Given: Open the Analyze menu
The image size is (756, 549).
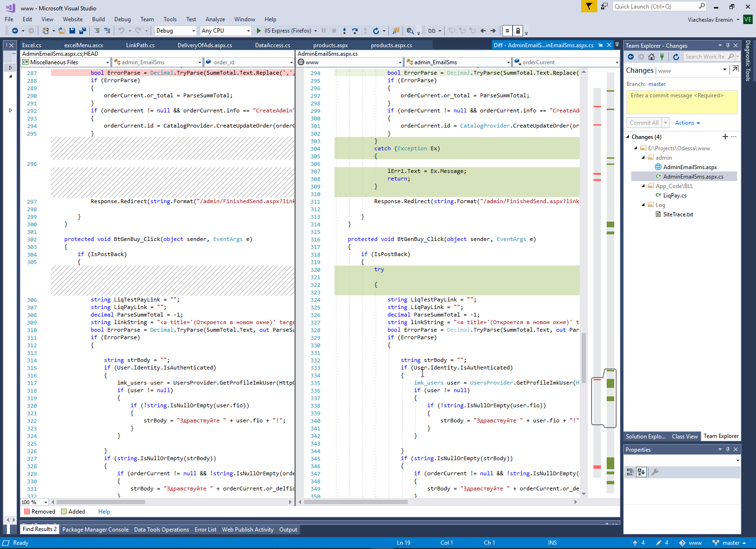Looking at the screenshot, I should pos(215,19).
